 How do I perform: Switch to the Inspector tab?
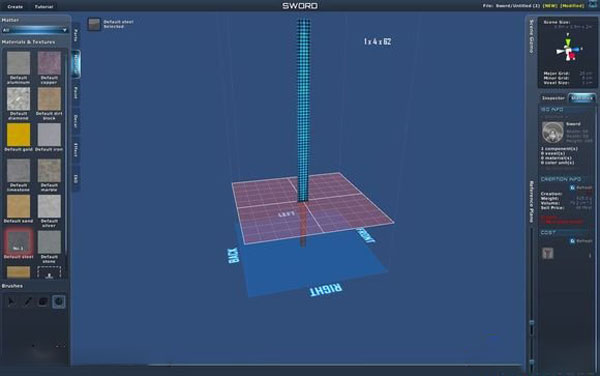tap(553, 98)
